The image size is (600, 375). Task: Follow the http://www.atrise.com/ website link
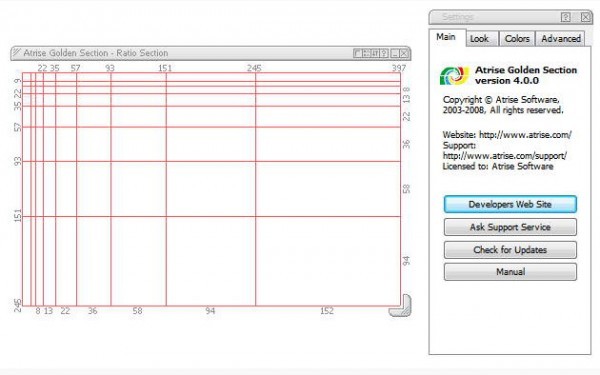pos(525,135)
